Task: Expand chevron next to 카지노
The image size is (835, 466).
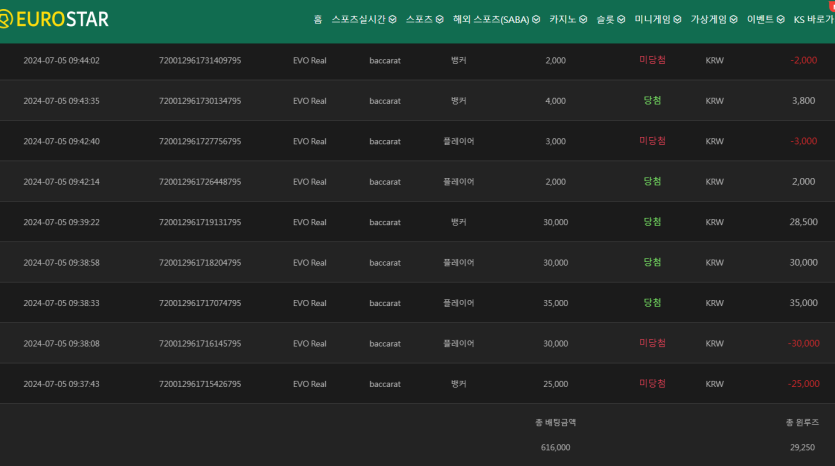Action: (x=583, y=20)
